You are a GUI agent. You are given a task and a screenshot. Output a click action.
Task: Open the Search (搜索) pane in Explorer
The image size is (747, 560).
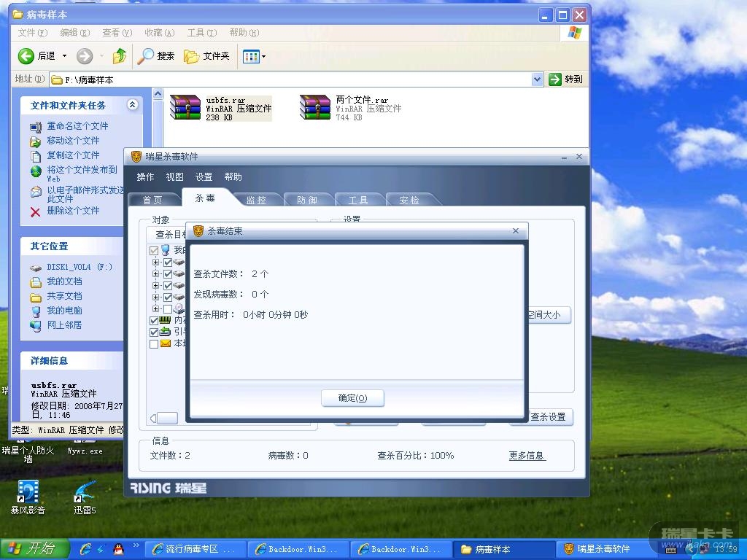(x=156, y=56)
